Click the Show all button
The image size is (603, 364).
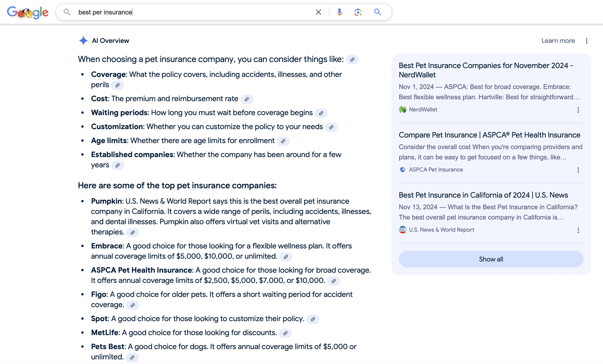(490, 259)
